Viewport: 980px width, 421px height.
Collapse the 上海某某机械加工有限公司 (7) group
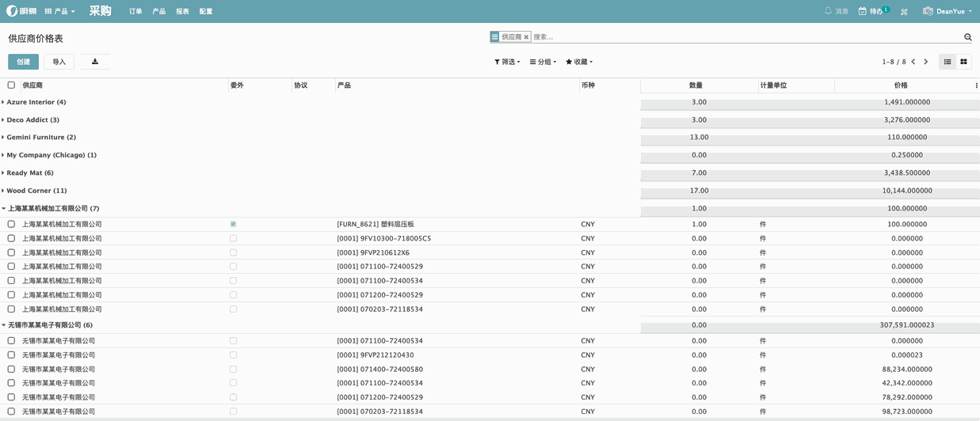coord(52,209)
